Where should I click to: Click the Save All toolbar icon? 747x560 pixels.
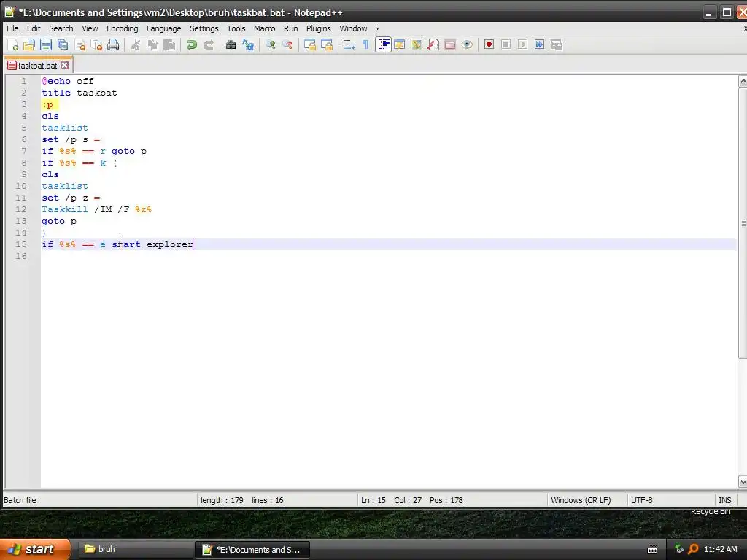click(x=63, y=44)
